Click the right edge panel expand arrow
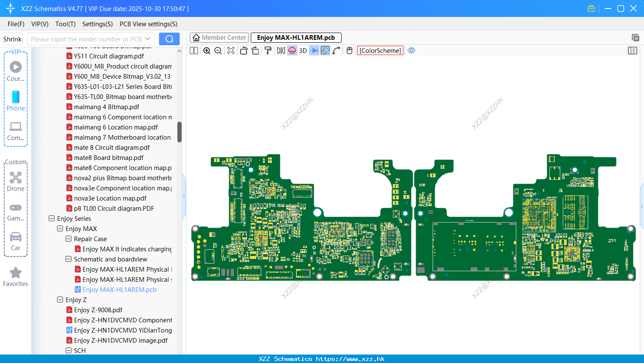The image size is (644, 363). coord(642,206)
